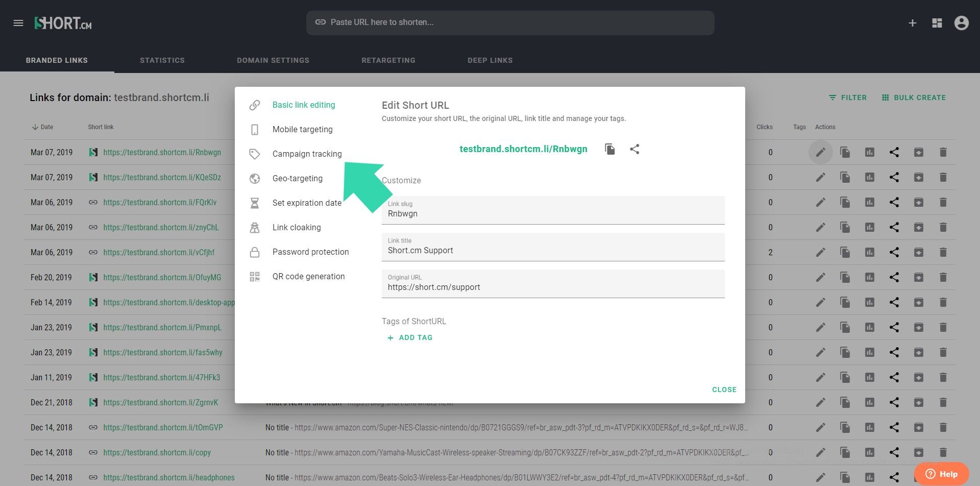Delete the 47HFk3 link
The image size is (980, 486).
tap(943, 377)
